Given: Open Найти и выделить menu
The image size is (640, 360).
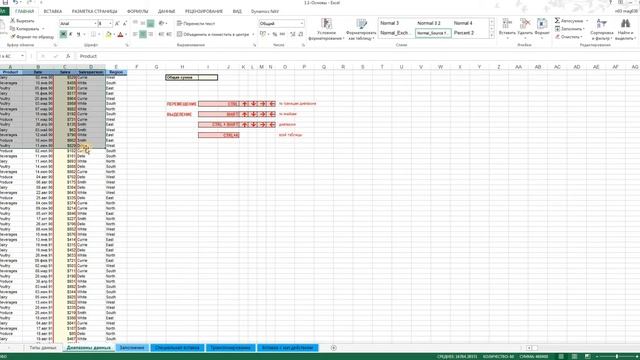Looking at the screenshot, I should 625,29.
